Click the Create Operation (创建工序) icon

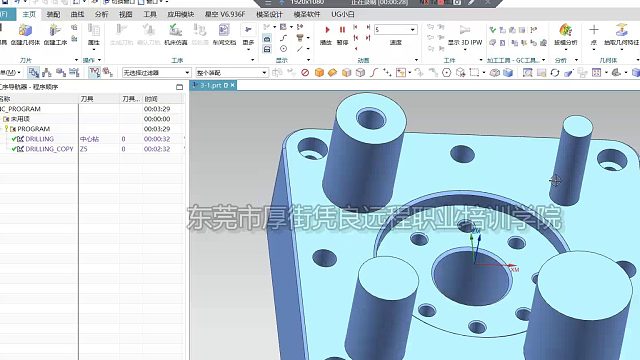[55, 34]
